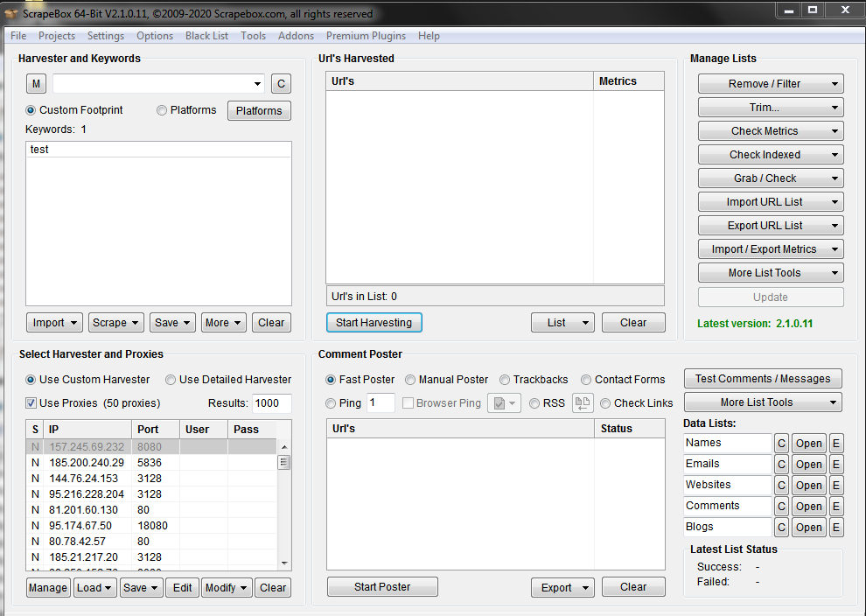The width and height of the screenshot is (866, 616).
Task: Click the C clear footprint button
Action: (x=281, y=84)
